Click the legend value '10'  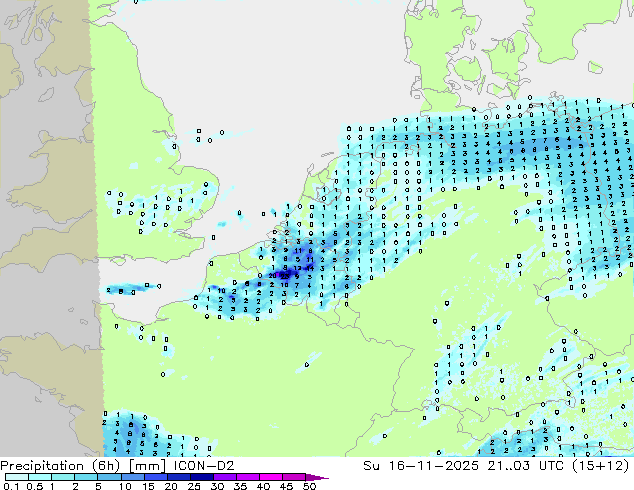coord(125,486)
